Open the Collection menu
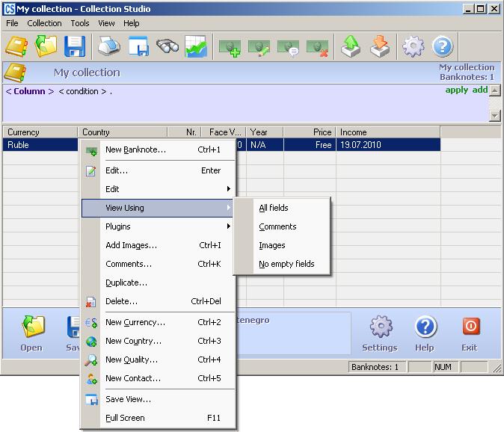Viewport: 504px width, 432px height. click(x=44, y=23)
